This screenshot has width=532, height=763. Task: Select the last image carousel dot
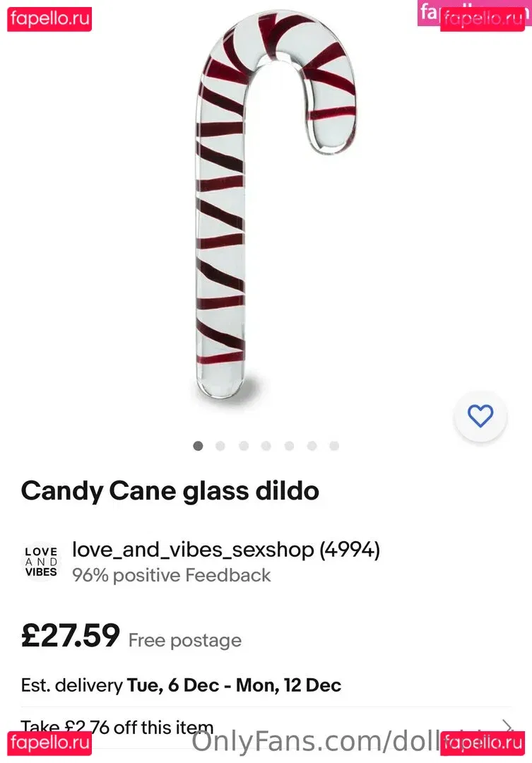click(x=334, y=446)
